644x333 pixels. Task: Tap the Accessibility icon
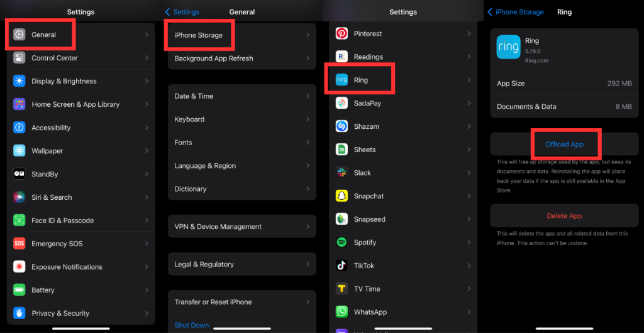(x=19, y=128)
